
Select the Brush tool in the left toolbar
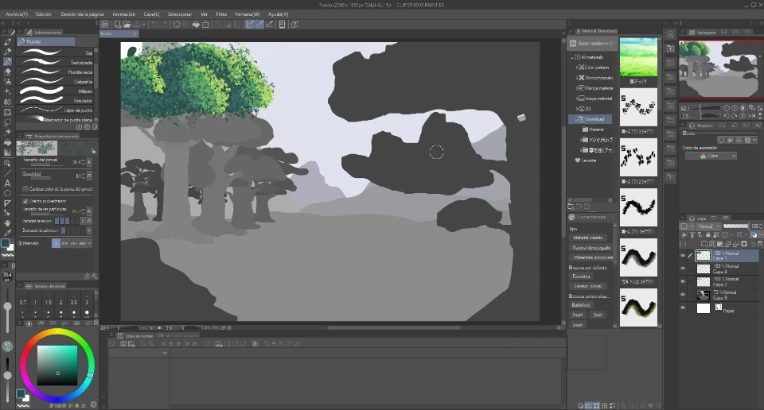[7, 61]
